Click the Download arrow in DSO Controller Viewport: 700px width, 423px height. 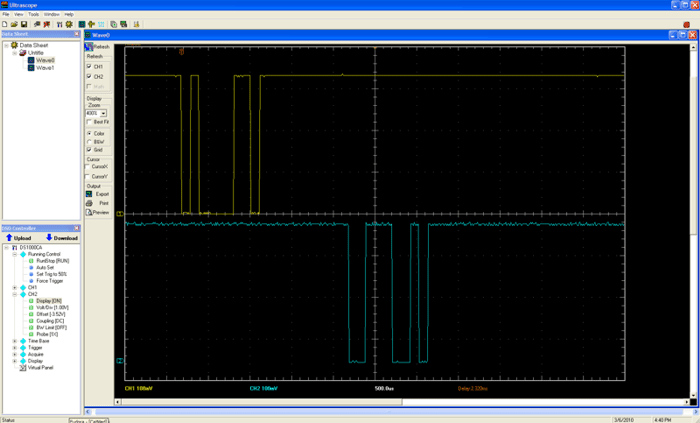61,238
